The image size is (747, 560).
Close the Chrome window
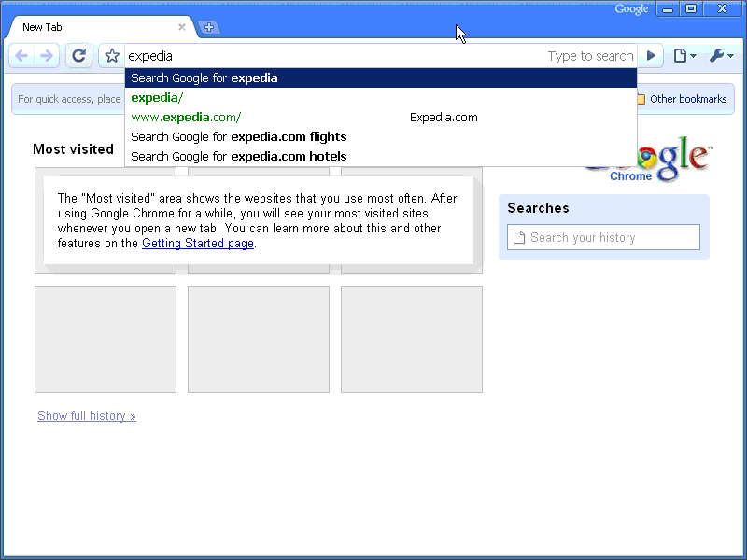[x=722, y=8]
